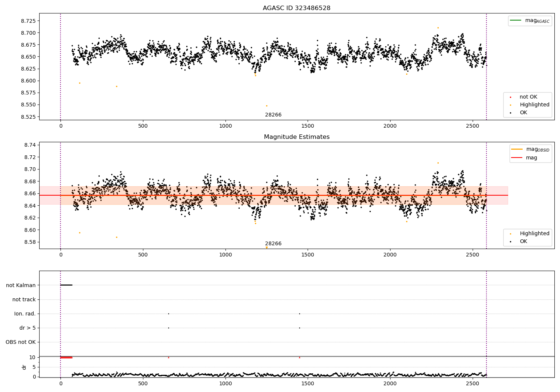Click the "dr" y-axis label

[x=24, y=367]
